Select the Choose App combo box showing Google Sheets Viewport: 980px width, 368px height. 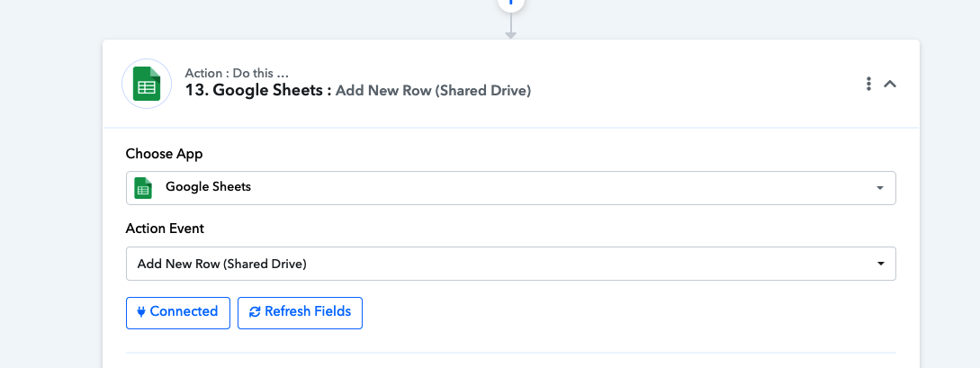tap(510, 187)
